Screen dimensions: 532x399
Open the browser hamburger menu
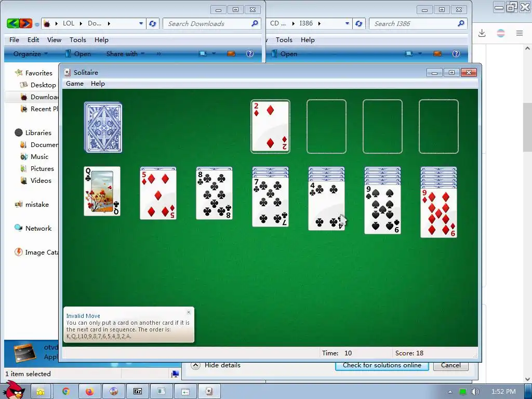click(520, 33)
